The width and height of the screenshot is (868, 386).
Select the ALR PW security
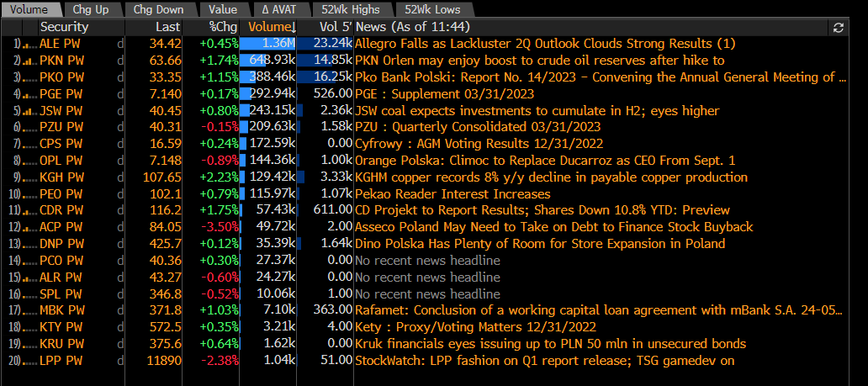pyautogui.click(x=61, y=277)
